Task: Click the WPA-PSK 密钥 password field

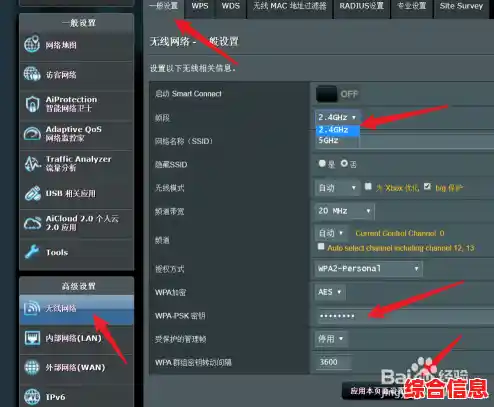Action: tap(404, 316)
